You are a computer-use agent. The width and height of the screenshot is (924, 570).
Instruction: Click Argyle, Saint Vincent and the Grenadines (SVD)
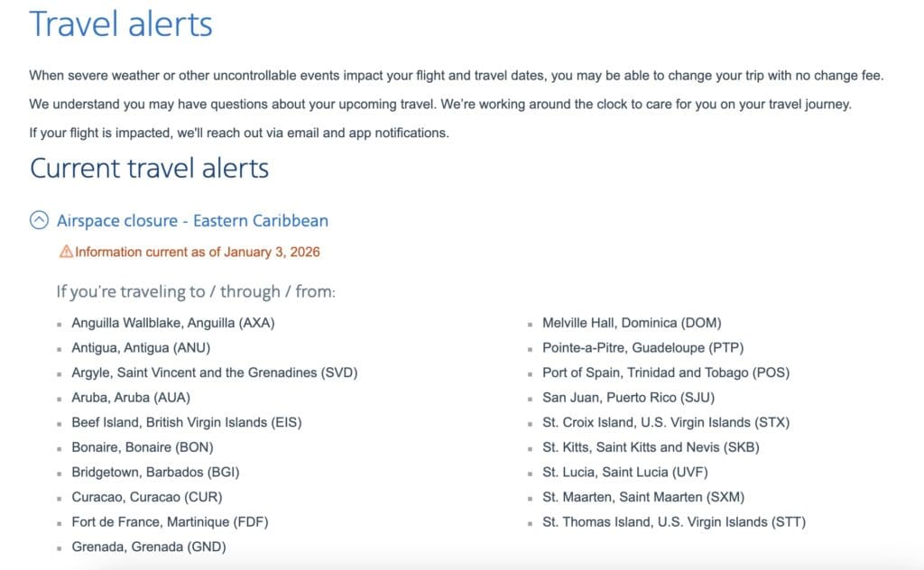[208, 372]
